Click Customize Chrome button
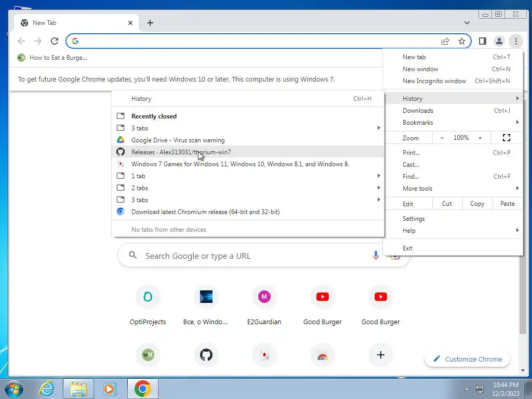The image size is (532, 399). coord(467,359)
